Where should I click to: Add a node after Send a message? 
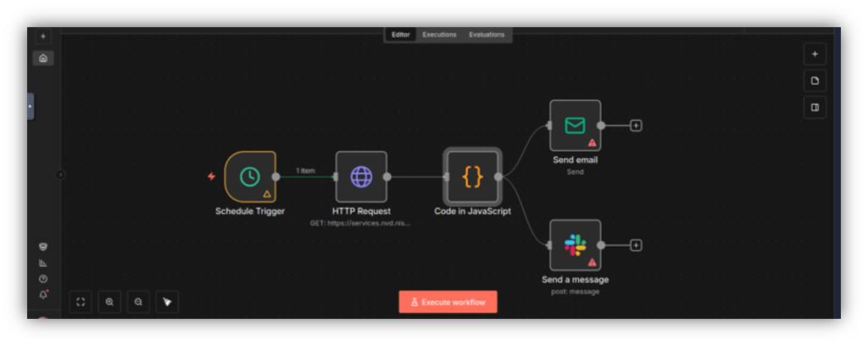(636, 245)
